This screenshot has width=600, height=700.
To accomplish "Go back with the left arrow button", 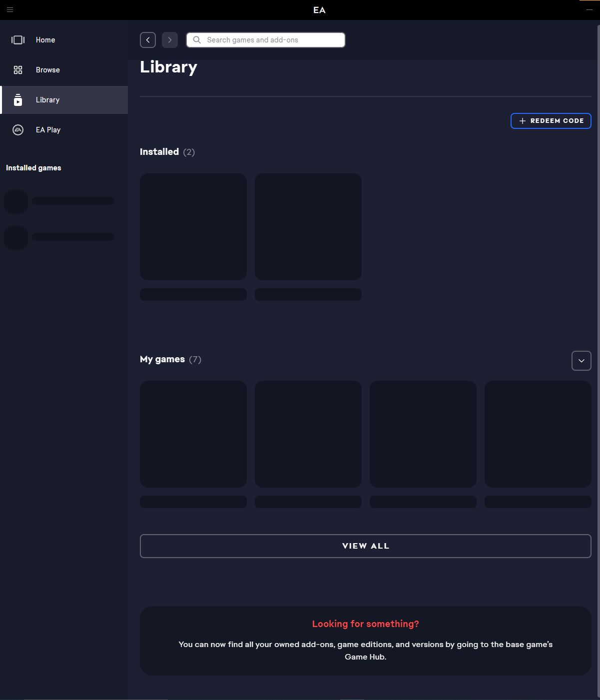I will tap(148, 40).
